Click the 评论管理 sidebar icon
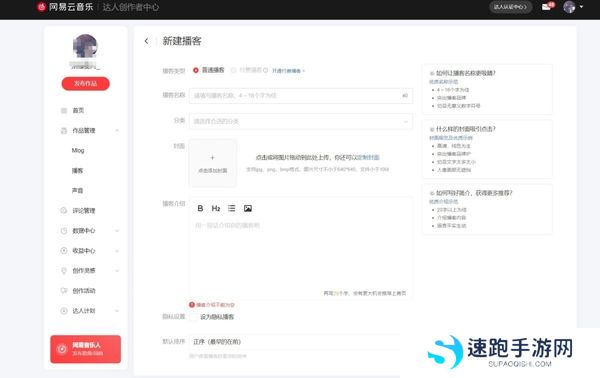Screen dimensions: 600x378 64,210
